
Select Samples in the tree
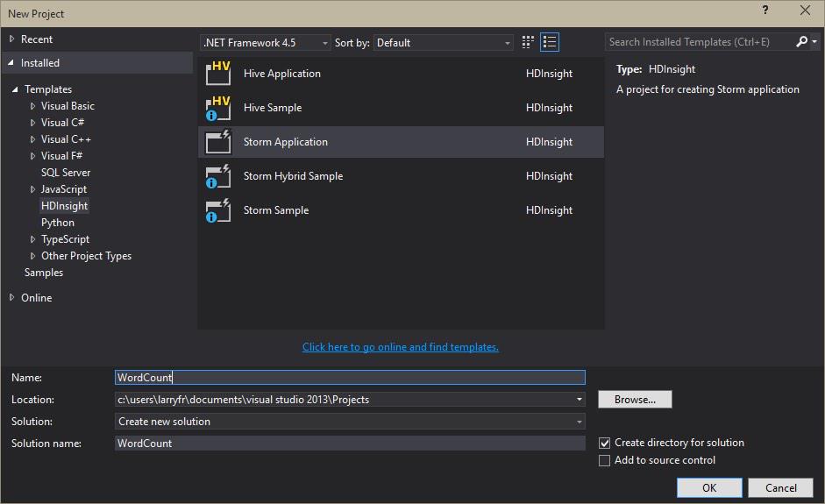pos(44,273)
